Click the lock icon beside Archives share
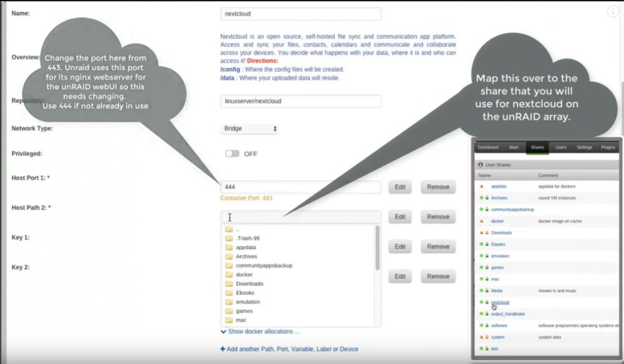Image resolution: width=624 pixels, height=364 pixels. tap(487, 198)
